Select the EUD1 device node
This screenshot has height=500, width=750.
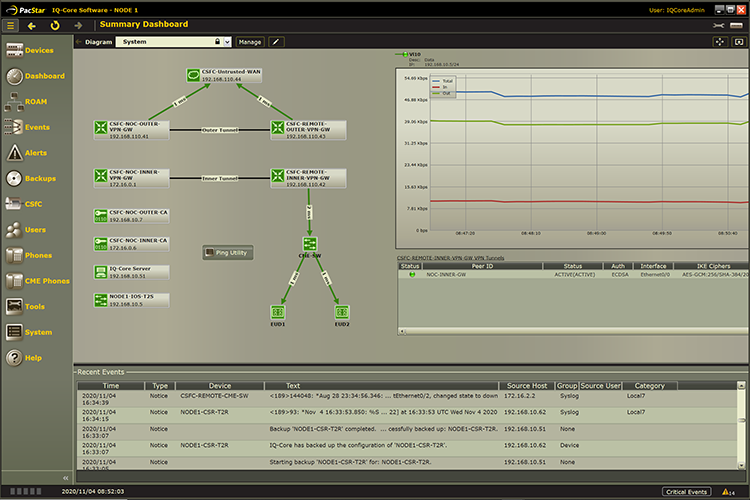point(278,312)
